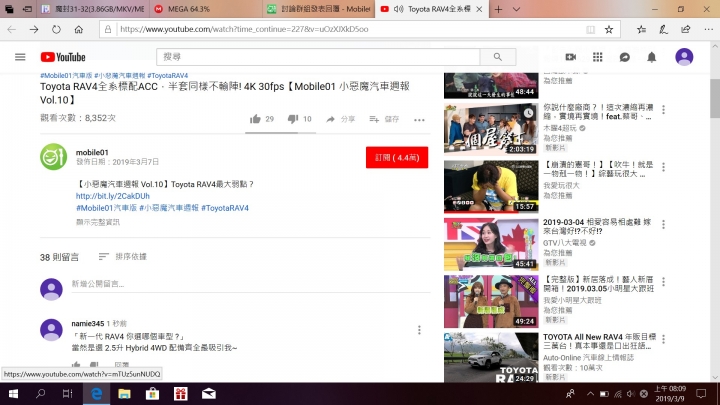
Task: Open a new browser tab
Action: (x=498, y=9)
